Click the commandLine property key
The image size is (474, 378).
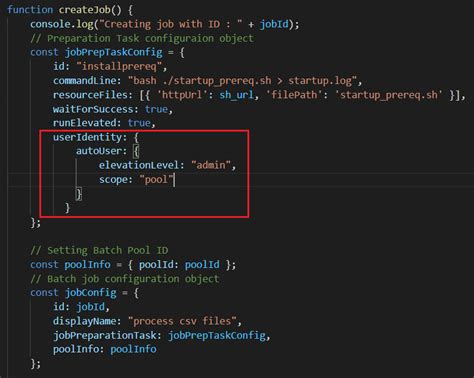[x=86, y=80]
